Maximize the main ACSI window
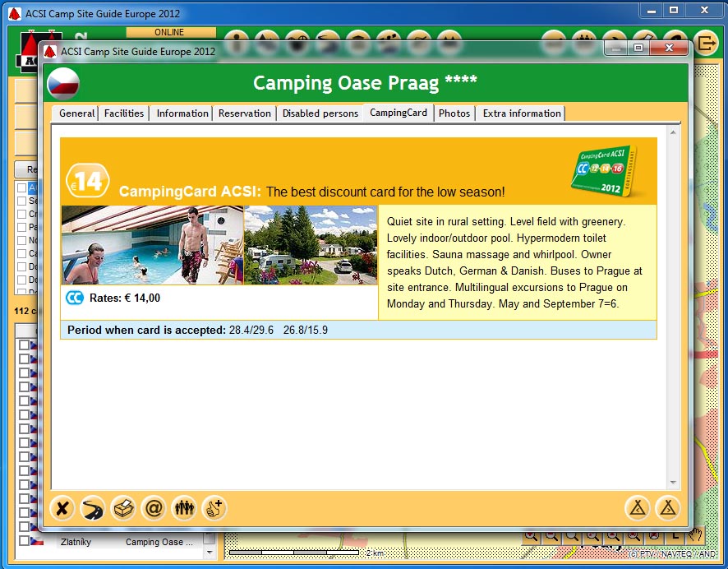728x569 pixels. pos(673,10)
